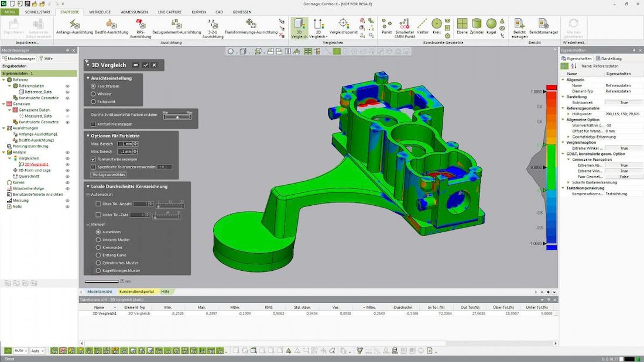Adjust Durchschnittswerte für Farben slider
The width and height of the screenshot is (644, 362).
(x=177, y=117)
